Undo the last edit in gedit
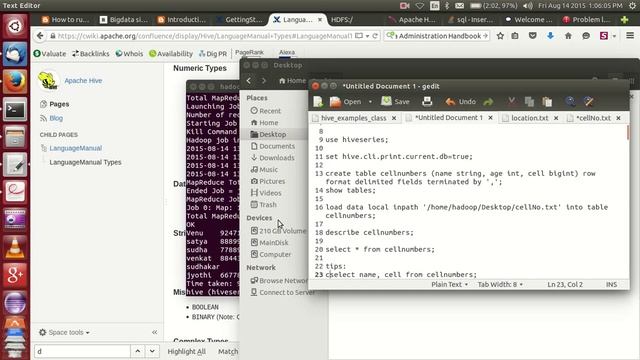This screenshot has width=640, height=360. tap(460, 102)
